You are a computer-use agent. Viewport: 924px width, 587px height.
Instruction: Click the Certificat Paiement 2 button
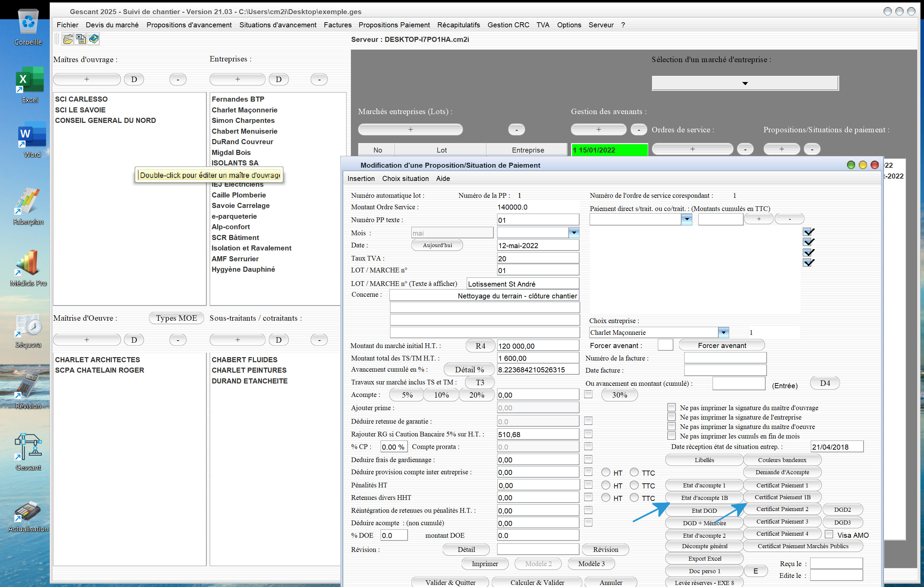tap(782, 509)
